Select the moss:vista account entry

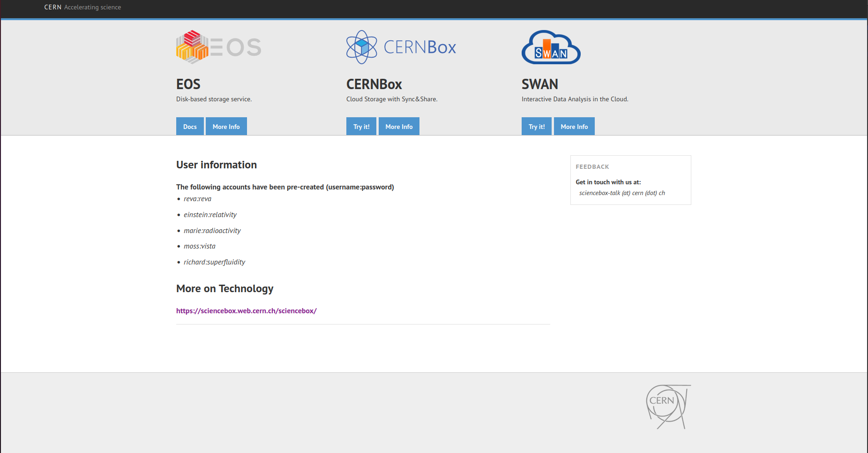[200, 246]
